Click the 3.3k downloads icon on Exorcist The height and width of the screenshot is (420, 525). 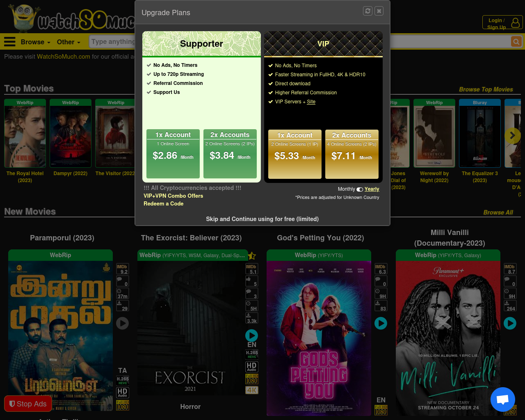tap(251, 318)
